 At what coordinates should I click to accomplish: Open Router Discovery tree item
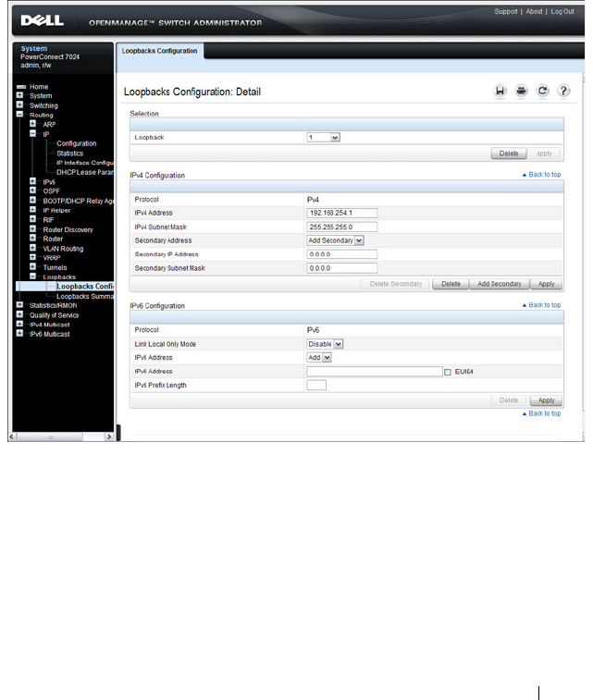[68, 229]
